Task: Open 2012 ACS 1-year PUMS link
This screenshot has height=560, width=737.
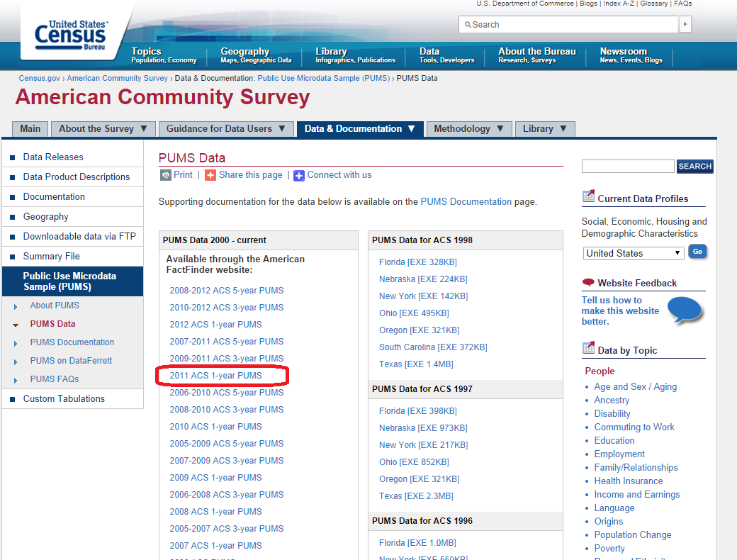Action: pyautogui.click(x=215, y=325)
